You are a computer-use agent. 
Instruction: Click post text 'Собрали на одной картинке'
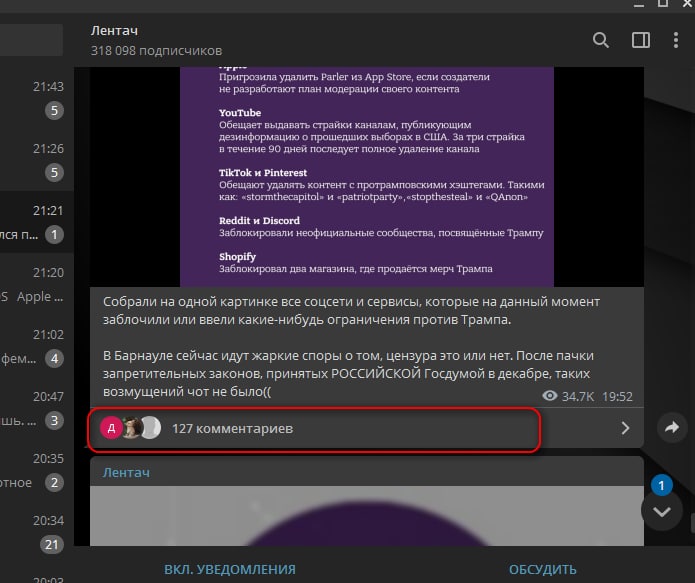click(x=190, y=301)
